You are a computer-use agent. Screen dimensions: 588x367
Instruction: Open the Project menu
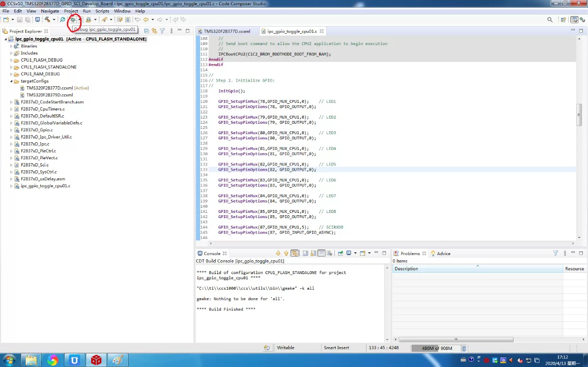pos(71,11)
